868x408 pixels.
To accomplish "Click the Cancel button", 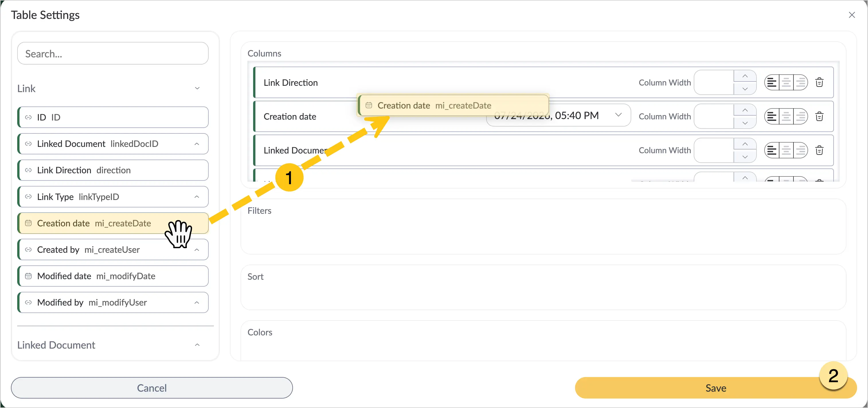I will (152, 388).
